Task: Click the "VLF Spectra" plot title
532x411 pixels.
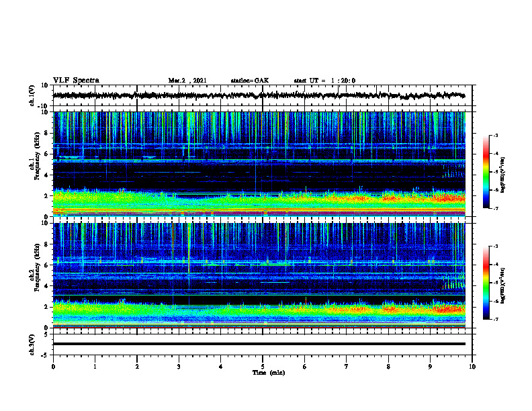Action: (76, 81)
